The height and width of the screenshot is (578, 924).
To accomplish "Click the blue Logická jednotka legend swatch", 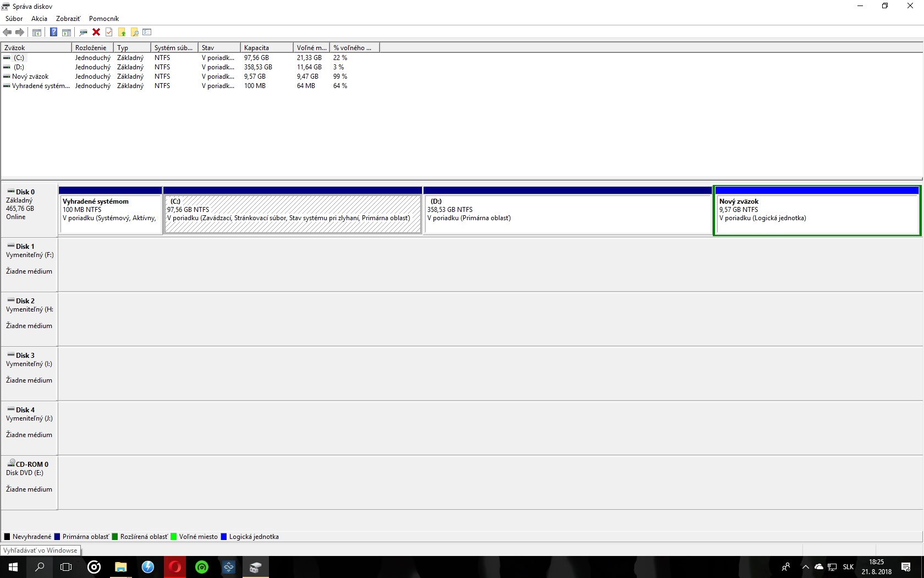I will coord(224,537).
